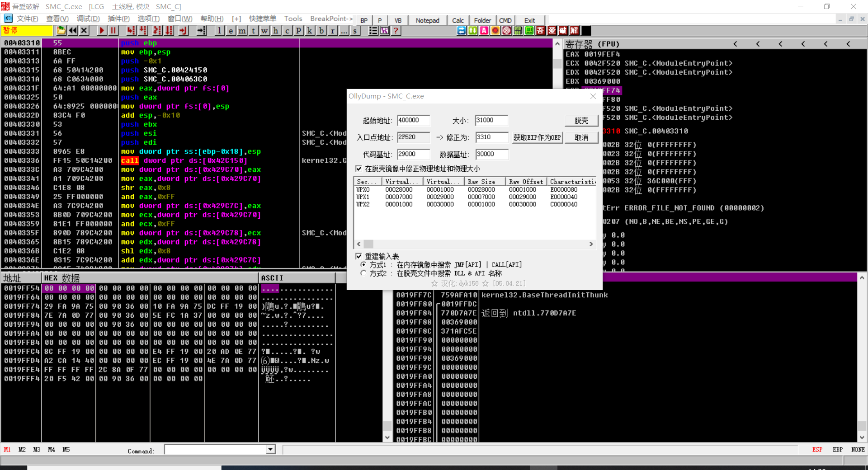Click 获取EIP作为OEP button
Screen dimensions: 868x470
coord(537,137)
